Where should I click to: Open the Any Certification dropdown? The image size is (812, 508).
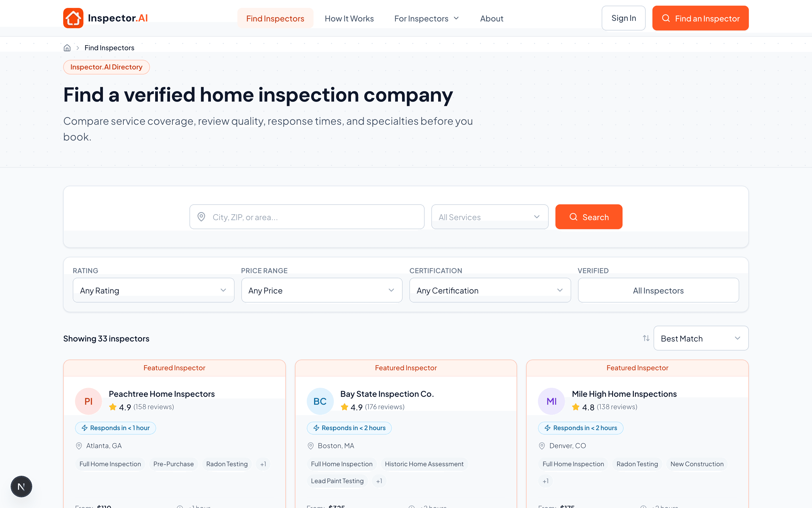click(x=490, y=290)
